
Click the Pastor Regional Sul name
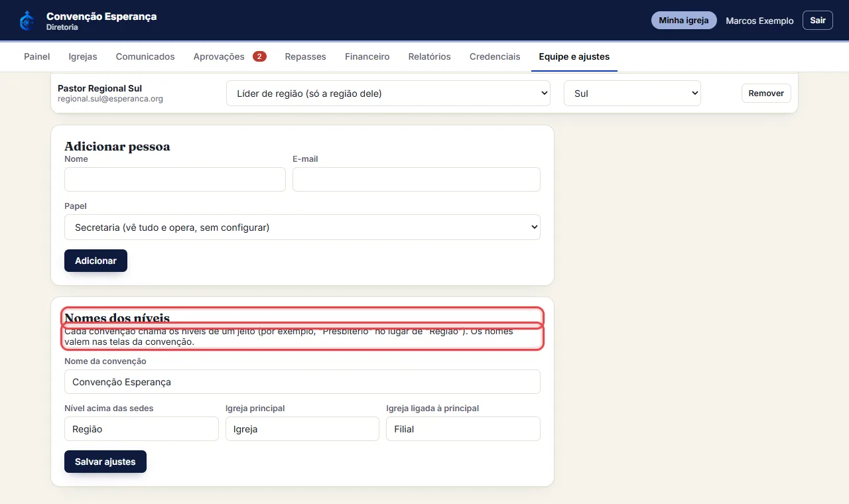(x=99, y=88)
